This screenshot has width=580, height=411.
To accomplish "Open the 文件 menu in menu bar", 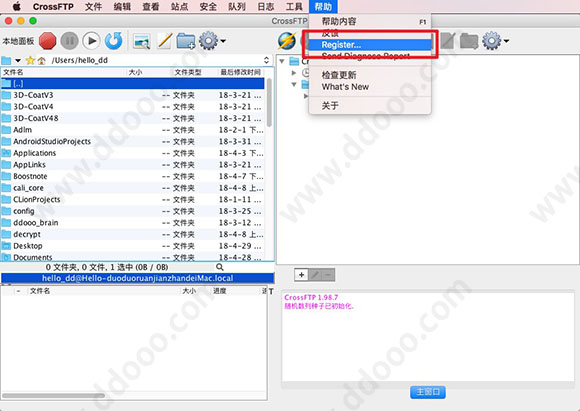I will tap(93, 7).
